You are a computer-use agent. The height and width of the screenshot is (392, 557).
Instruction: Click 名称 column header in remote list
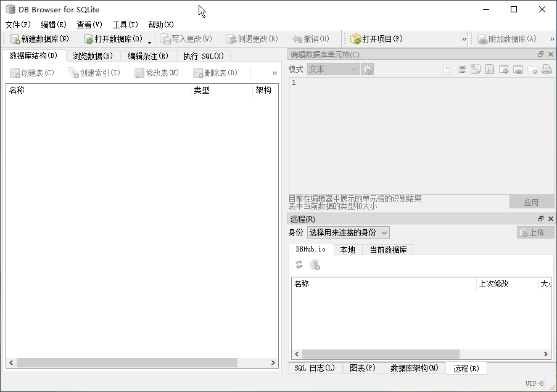coord(384,284)
